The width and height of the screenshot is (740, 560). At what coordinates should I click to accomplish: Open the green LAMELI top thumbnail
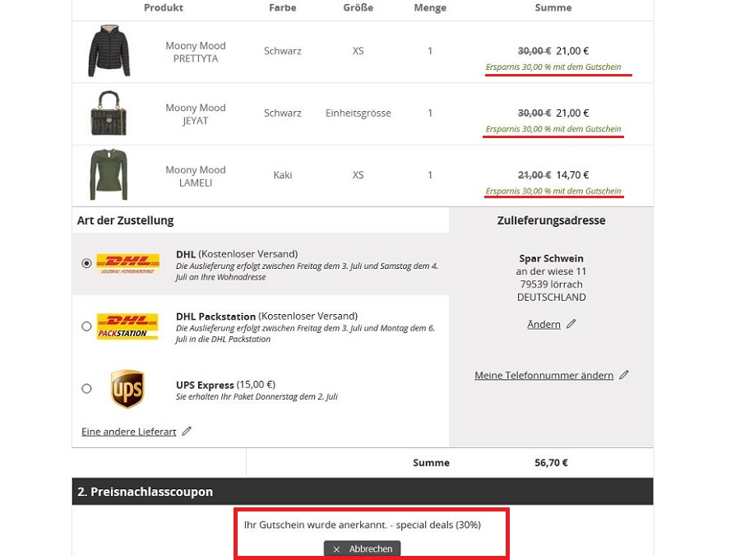click(109, 174)
